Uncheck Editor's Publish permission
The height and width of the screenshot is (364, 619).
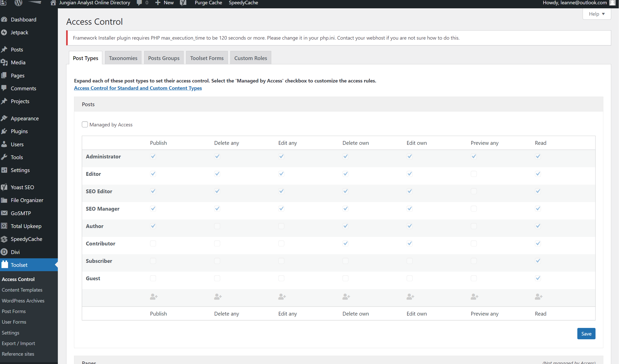coord(153,174)
